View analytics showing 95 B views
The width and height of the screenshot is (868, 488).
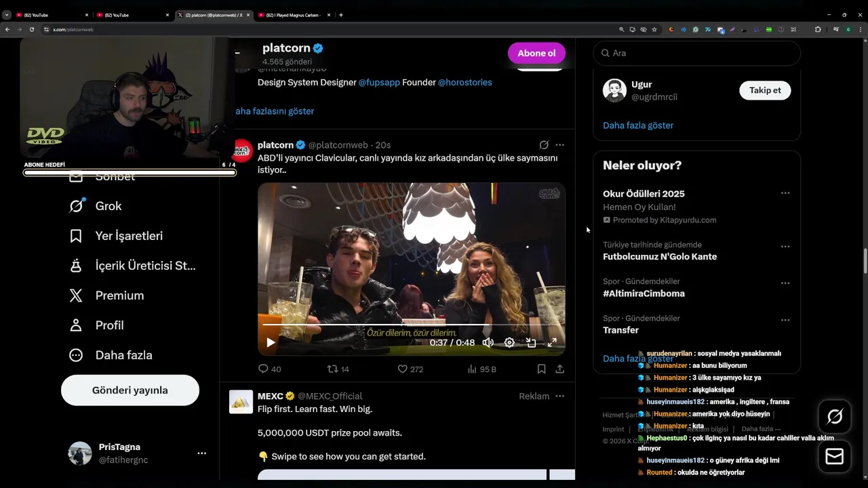click(x=481, y=369)
